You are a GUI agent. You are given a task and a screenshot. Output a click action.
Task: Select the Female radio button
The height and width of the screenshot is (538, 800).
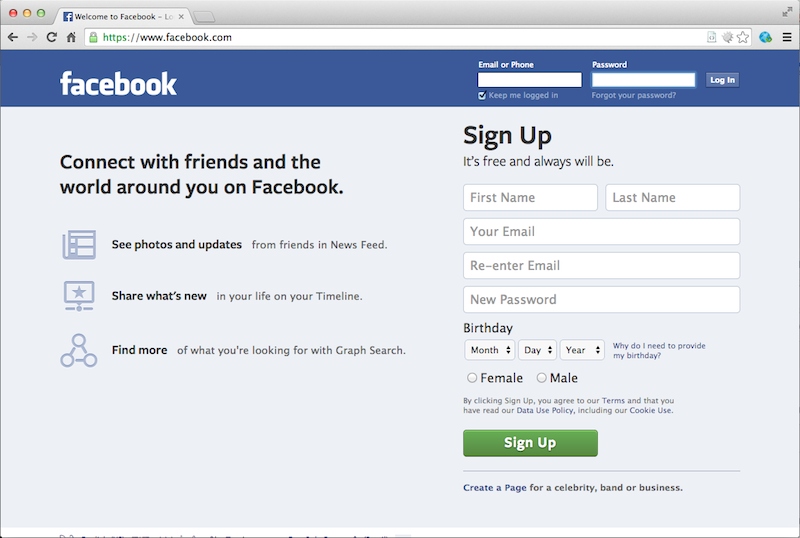click(x=472, y=378)
